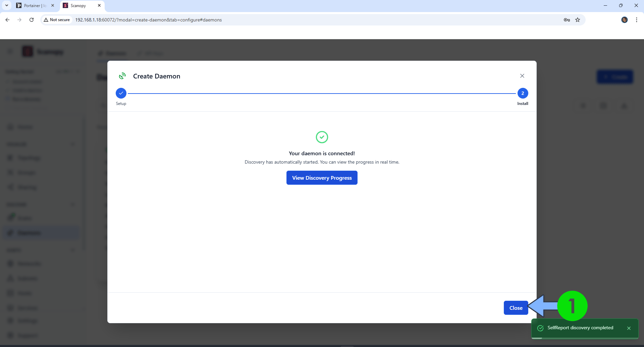The height and width of the screenshot is (347, 644).
Task: Dismiss the SelfReport discovery completed notification
Action: coord(629,328)
